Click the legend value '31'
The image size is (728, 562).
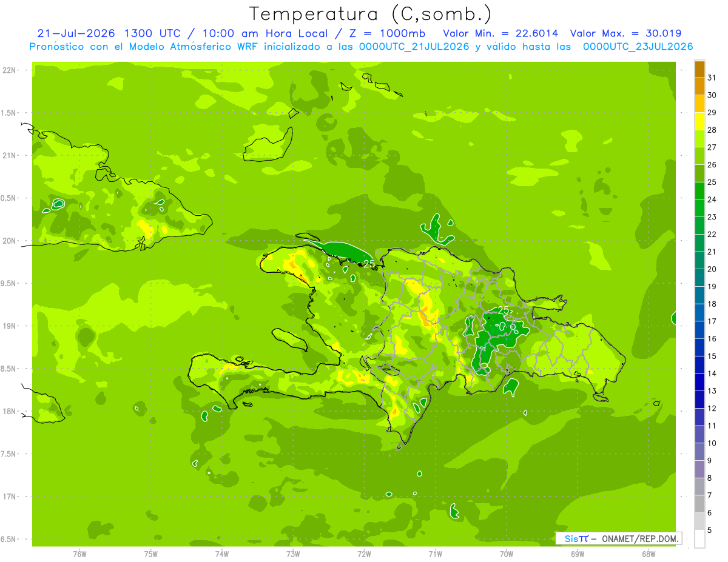[712, 78]
